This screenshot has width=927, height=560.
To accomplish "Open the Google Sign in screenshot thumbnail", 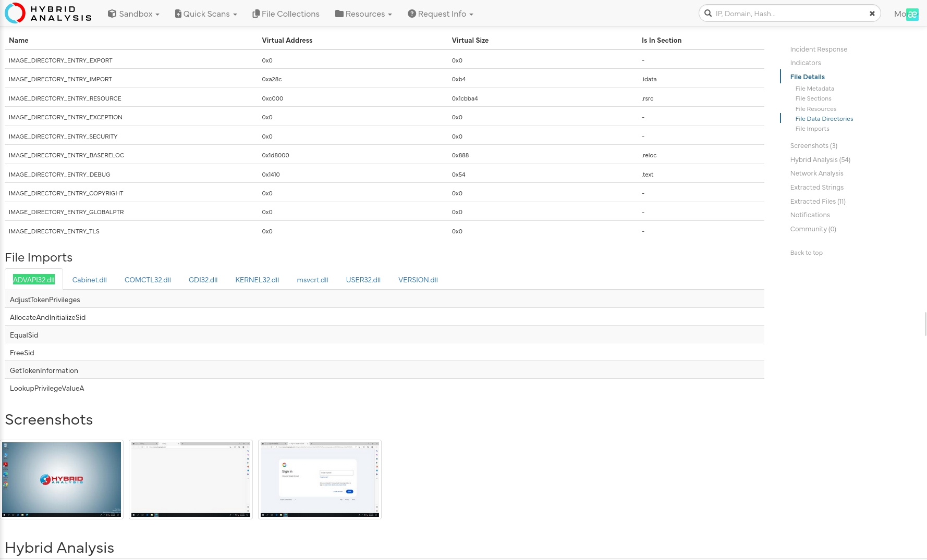I will pyautogui.click(x=320, y=479).
